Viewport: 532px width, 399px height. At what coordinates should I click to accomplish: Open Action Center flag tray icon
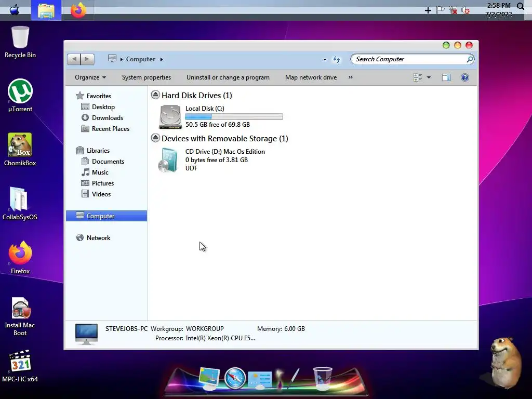pos(441,10)
